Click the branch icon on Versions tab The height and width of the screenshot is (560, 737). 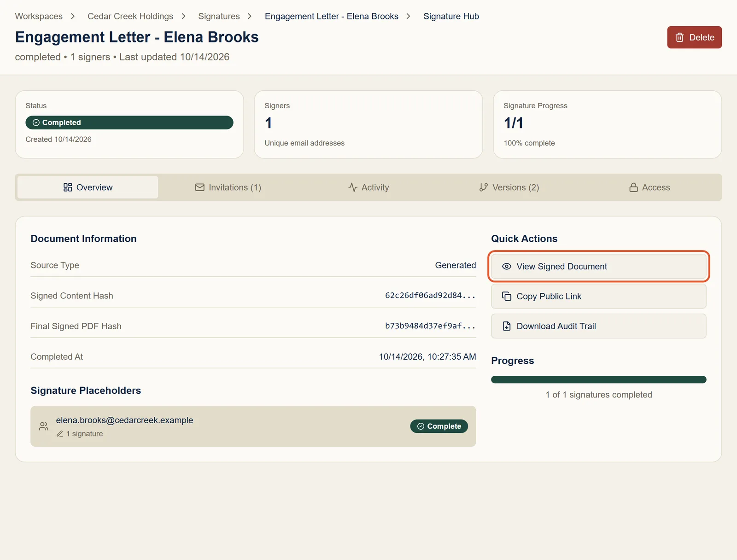(483, 187)
